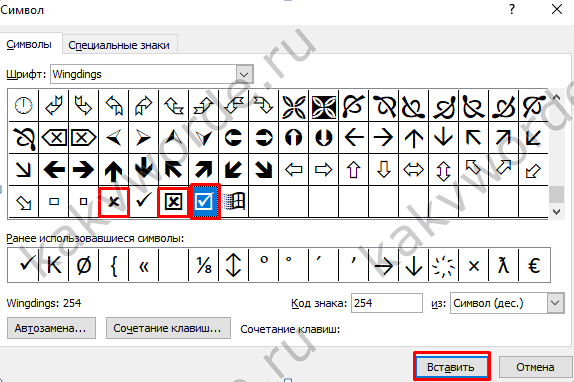The height and width of the screenshot is (382, 574).
Task: Pick the check mark from recently used symbols
Action: (x=23, y=265)
